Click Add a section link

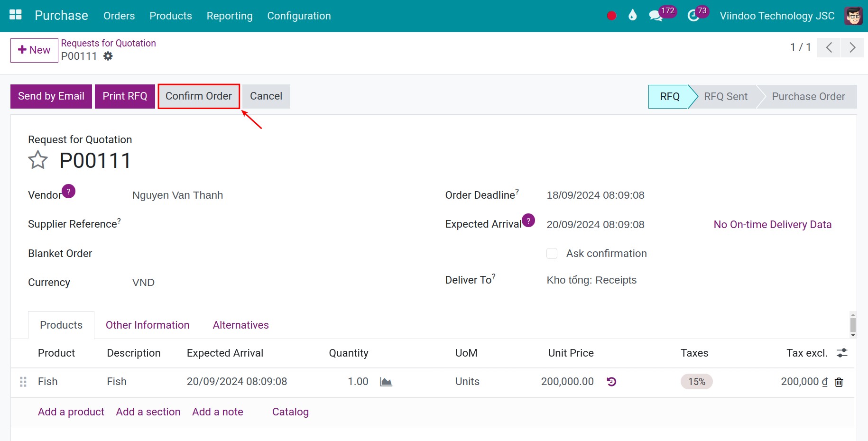click(x=148, y=412)
